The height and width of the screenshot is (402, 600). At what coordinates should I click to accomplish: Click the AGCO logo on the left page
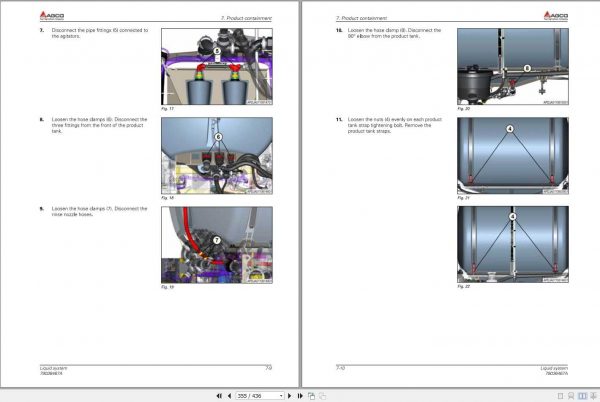pyautogui.click(x=52, y=15)
